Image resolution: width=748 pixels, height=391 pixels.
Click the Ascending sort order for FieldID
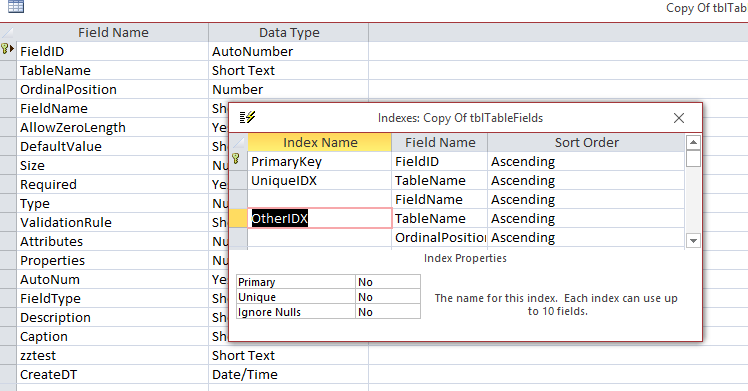tap(586, 162)
